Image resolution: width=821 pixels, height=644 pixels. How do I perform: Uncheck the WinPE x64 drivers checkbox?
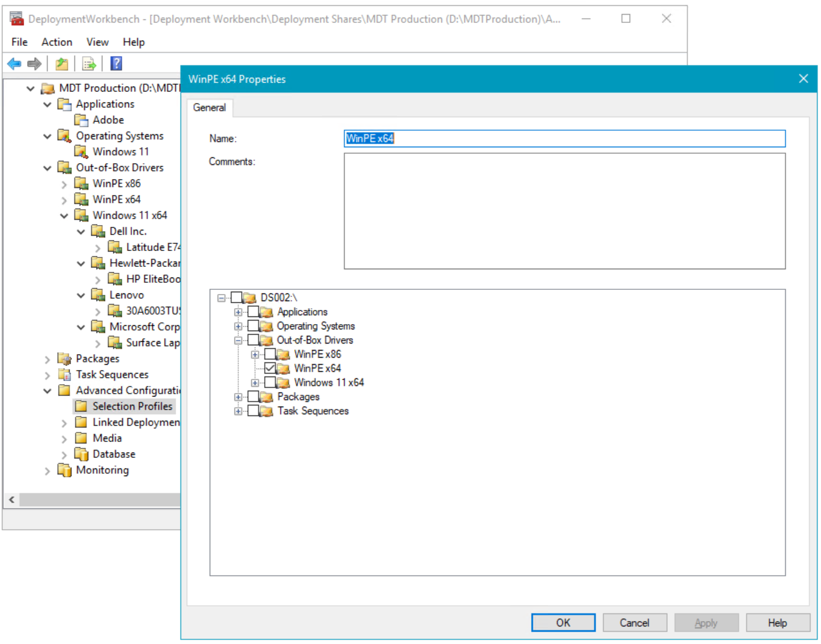coord(270,368)
